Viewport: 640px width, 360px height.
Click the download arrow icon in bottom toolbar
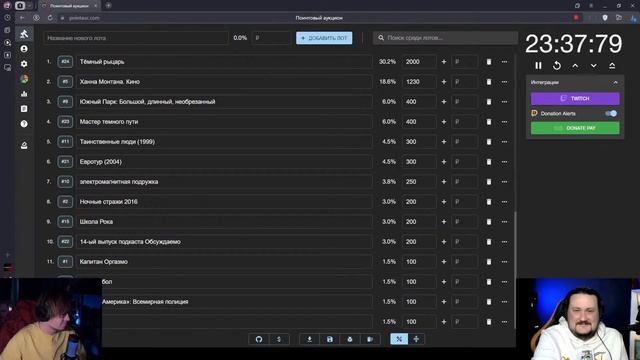(309, 339)
